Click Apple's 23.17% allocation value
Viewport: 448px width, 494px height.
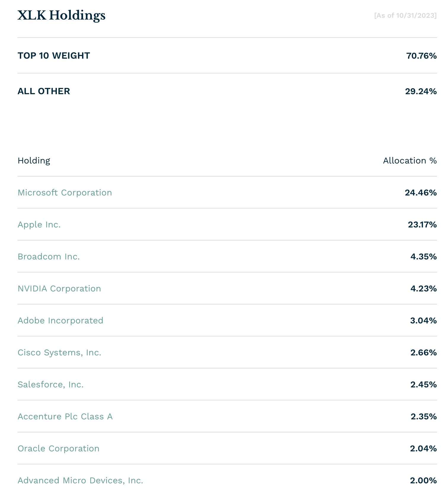tap(423, 224)
